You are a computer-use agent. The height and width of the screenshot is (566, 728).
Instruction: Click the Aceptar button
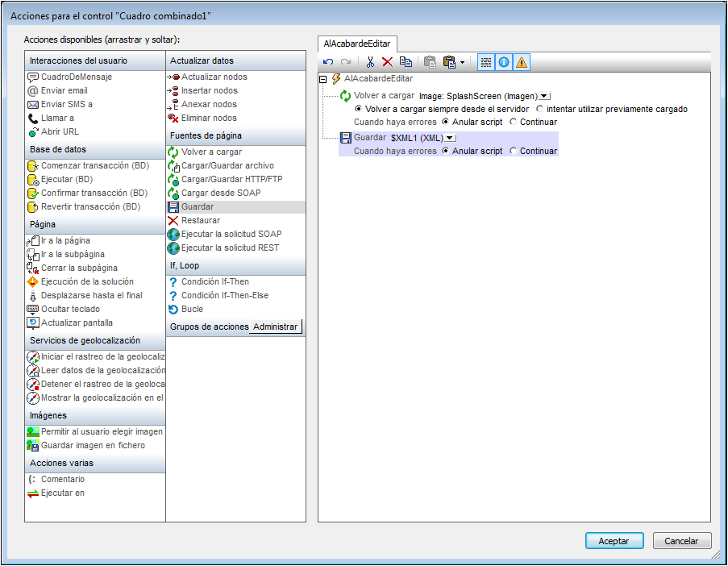click(x=614, y=541)
